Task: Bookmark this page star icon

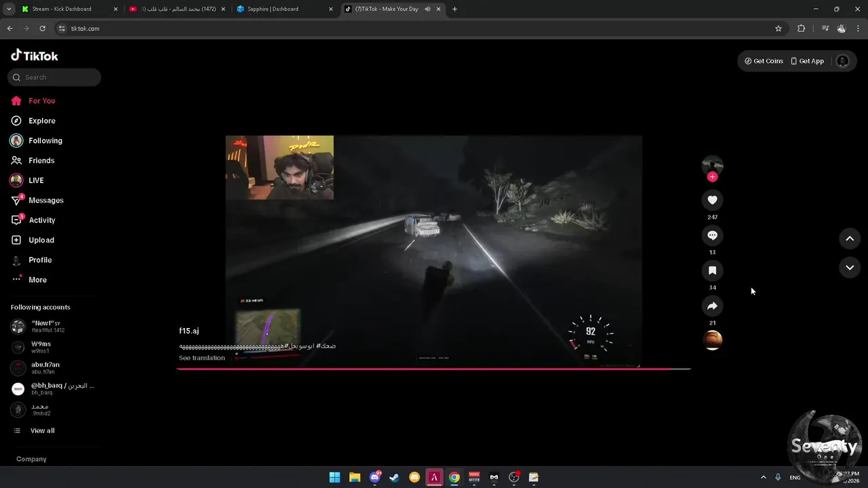Action: [778, 28]
